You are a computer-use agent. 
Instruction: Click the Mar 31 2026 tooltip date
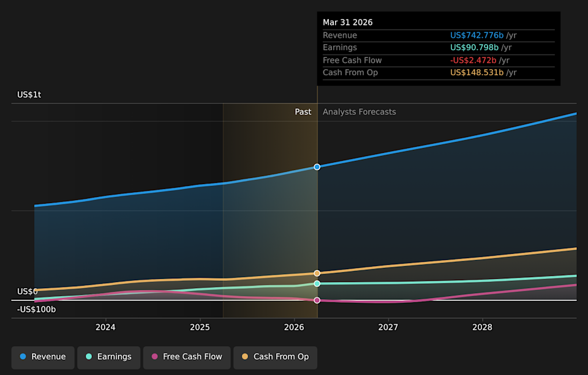pos(348,23)
